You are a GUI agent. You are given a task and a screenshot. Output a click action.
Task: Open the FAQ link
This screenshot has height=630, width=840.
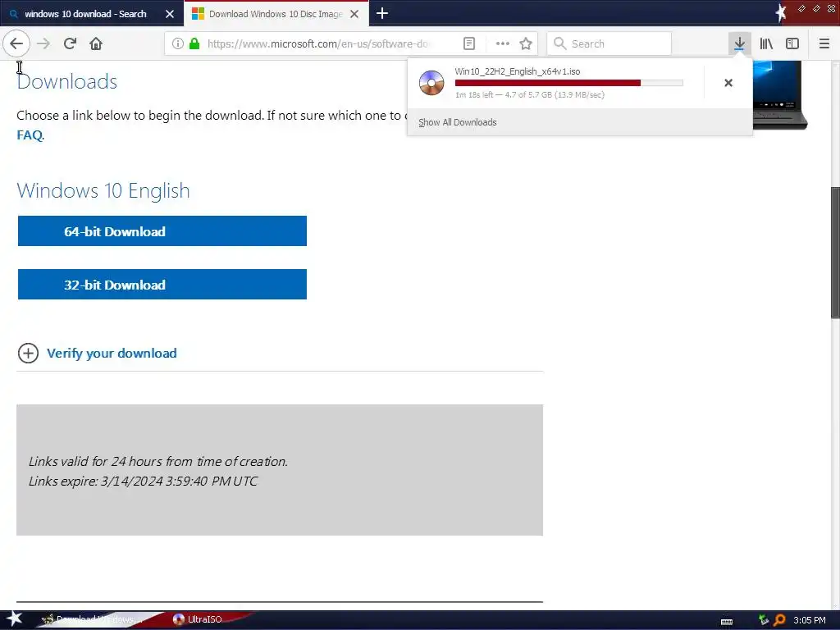coord(30,135)
